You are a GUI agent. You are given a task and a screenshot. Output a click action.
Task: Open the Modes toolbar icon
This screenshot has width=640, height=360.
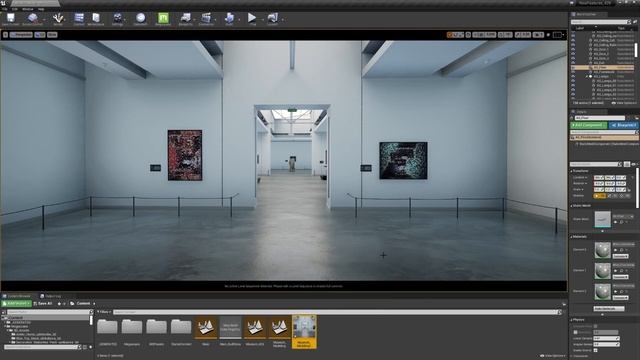[58, 18]
